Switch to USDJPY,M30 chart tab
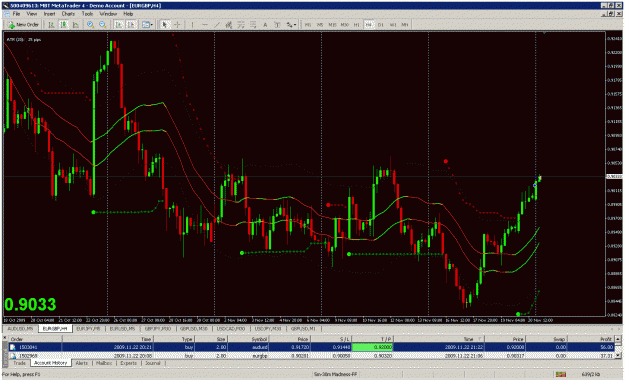 [268, 329]
